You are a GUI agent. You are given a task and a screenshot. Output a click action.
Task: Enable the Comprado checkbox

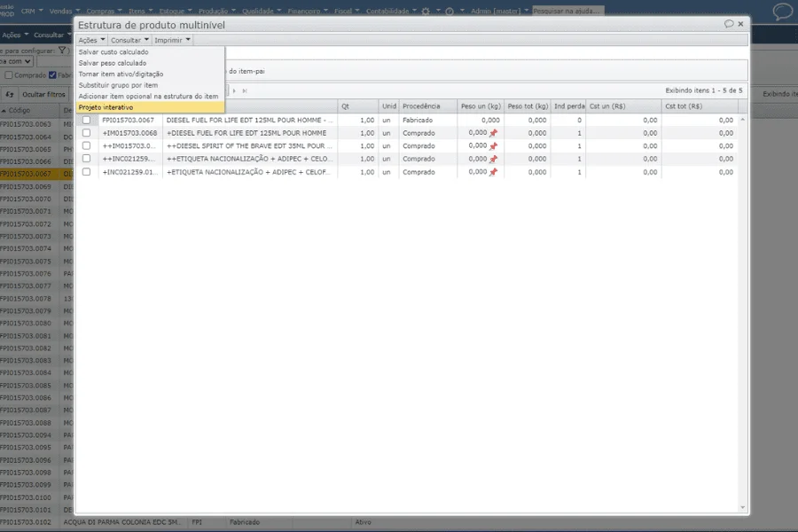[9, 75]
